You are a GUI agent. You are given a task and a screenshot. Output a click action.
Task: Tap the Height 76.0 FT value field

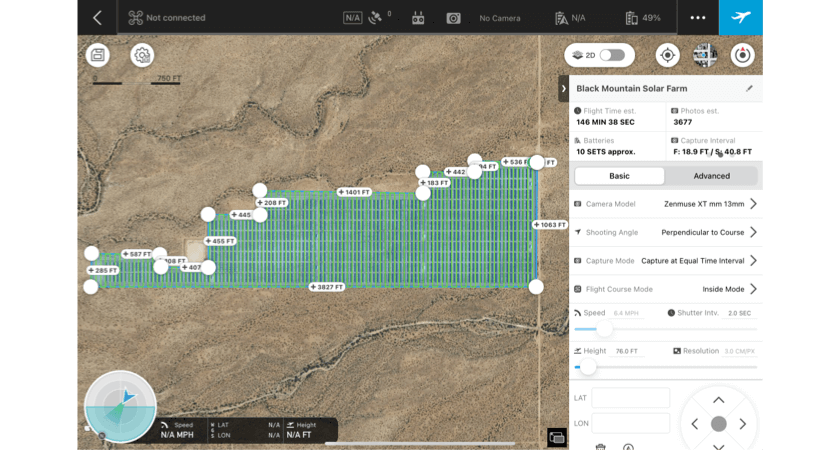point(626,351)
